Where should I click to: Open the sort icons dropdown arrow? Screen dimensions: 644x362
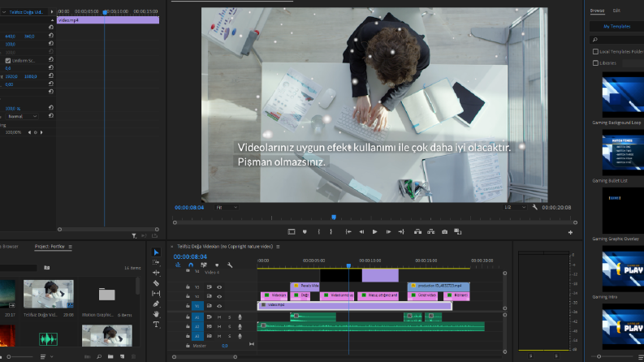point(52,356)
